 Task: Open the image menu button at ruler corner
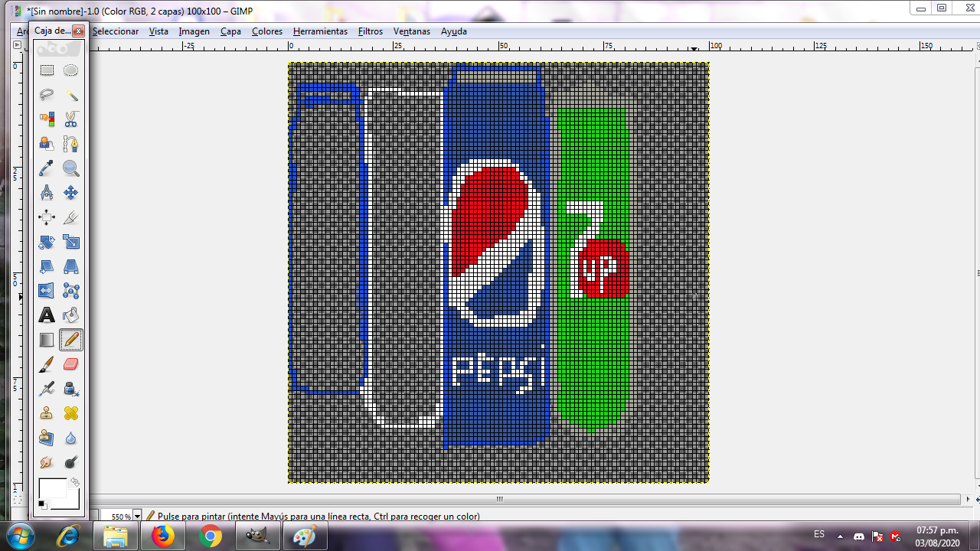click(18, 45)
